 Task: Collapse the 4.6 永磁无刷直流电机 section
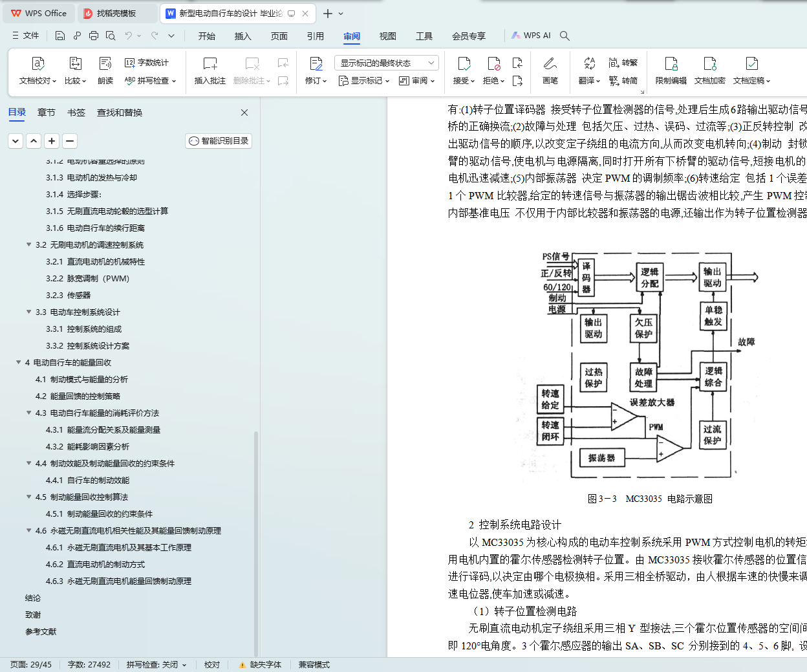28,530
